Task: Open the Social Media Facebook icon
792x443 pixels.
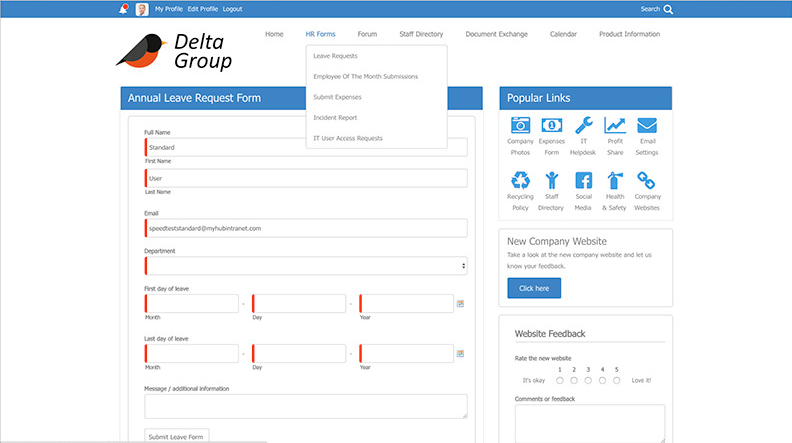Action: click(x=584, y=180)
